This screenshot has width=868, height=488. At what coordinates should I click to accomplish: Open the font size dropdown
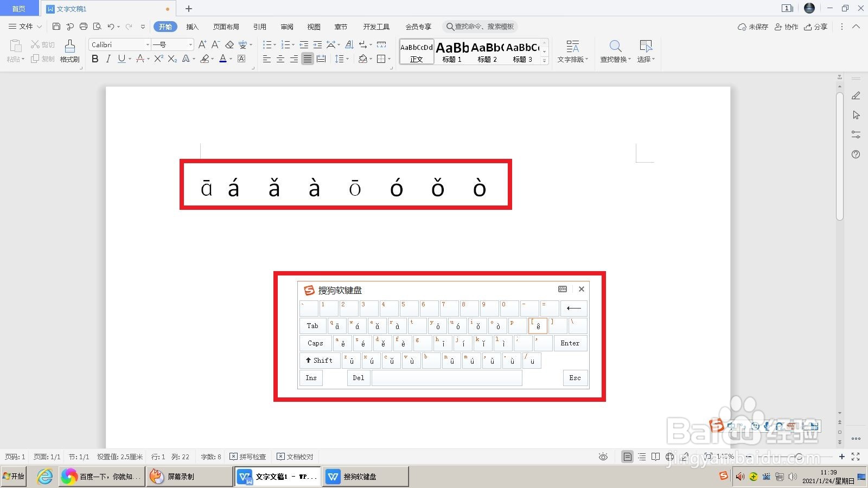(x=190, y=44)
